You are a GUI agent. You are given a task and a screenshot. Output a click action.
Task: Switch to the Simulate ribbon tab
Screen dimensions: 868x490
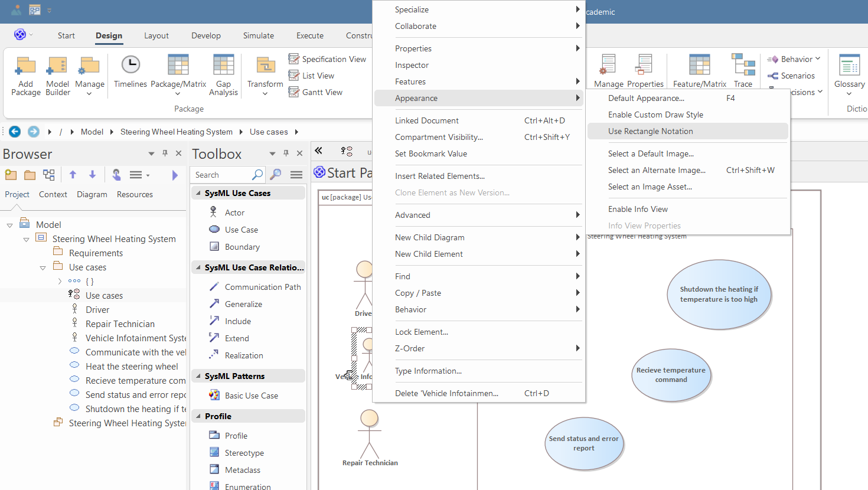259,35
